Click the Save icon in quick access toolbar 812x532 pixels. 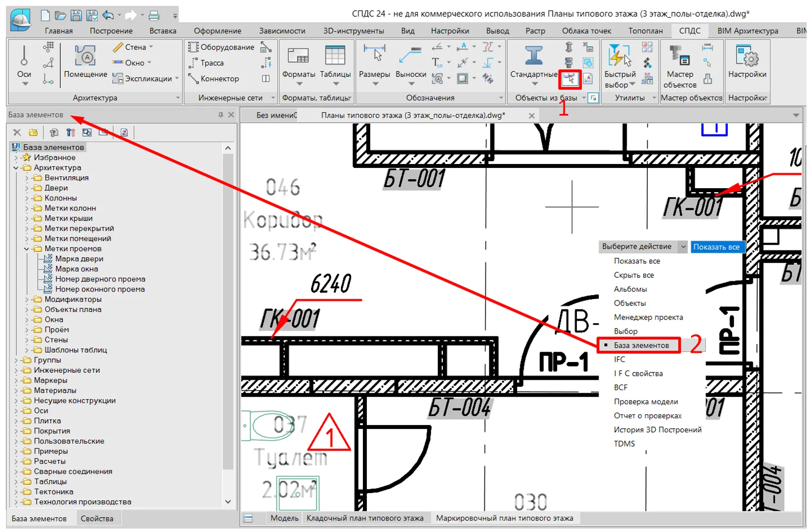coord(76,16)
